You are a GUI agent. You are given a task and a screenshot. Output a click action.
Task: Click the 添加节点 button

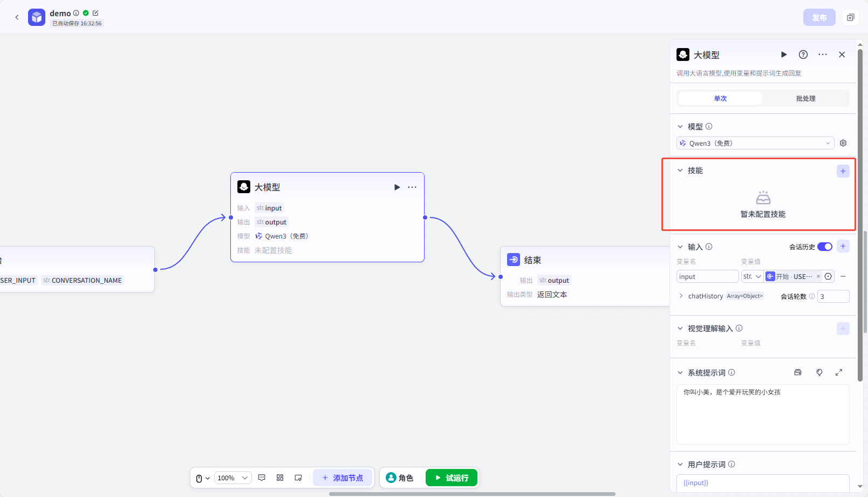(x=343, y=478)
